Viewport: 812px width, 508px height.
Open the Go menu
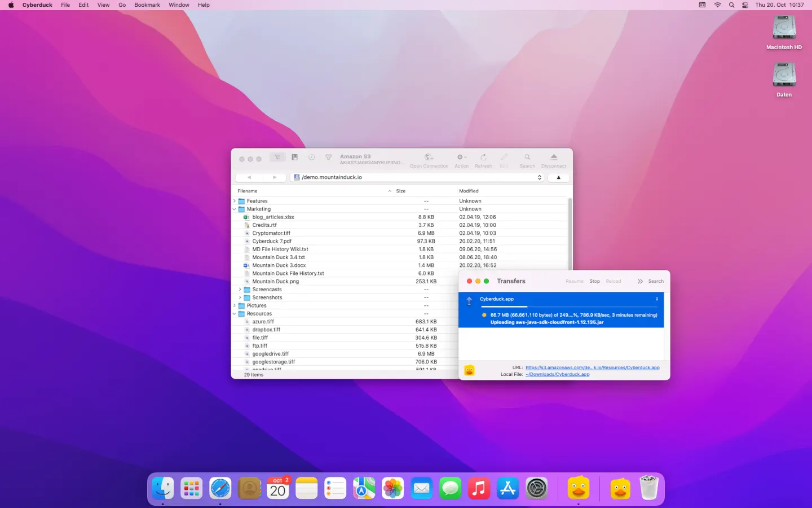click(122, 5)
